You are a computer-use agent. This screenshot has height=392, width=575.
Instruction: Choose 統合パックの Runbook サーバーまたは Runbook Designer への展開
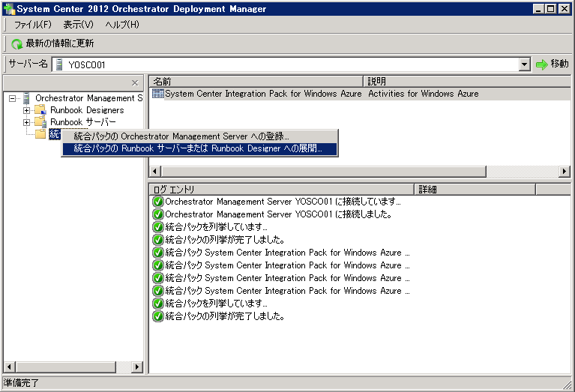pos(199,148)
